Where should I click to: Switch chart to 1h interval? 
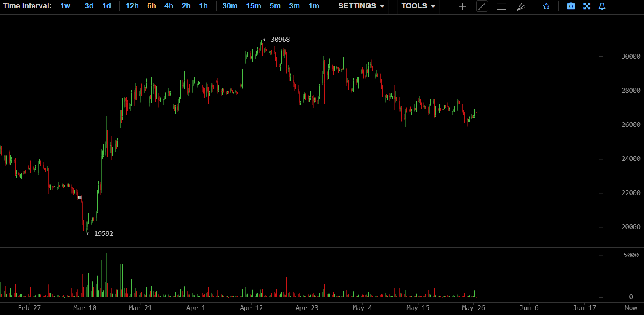click(x=203, y=6)
